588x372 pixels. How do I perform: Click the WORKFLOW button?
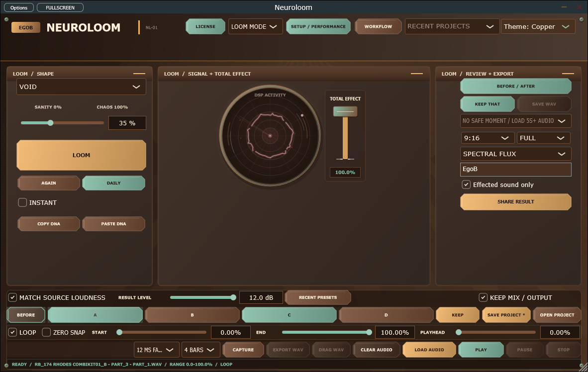pyautogui.click(x=378, y=27)
